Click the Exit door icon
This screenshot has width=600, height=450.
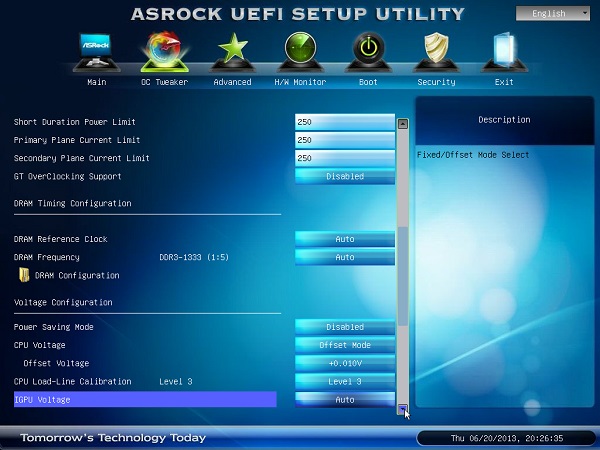pyautogui.click(x=504, y=52)
